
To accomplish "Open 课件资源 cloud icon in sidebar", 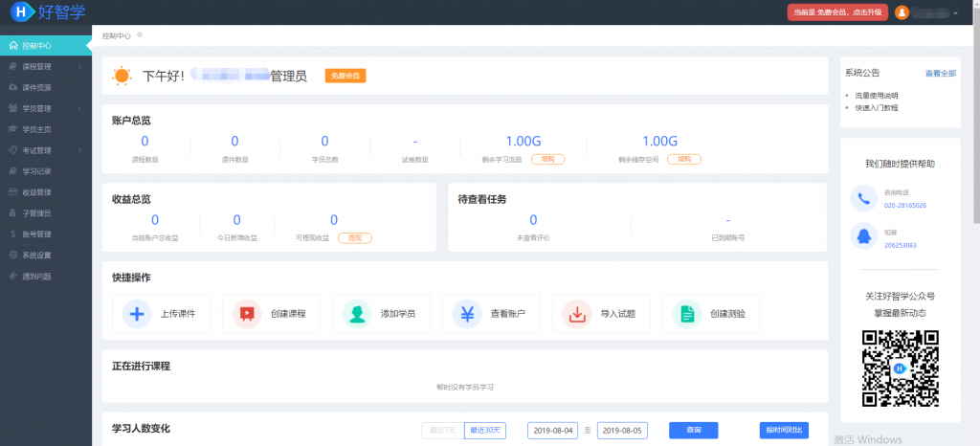I will [13, 87].
